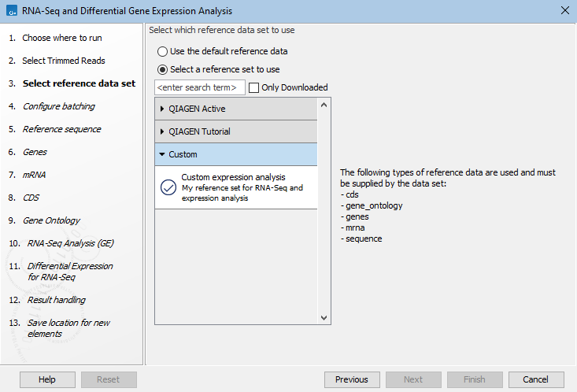The height and width of the screenshot is (392, 577).
Task: Click step 11 Differential Expression for RNA-Seq
Action: point(70,272)
